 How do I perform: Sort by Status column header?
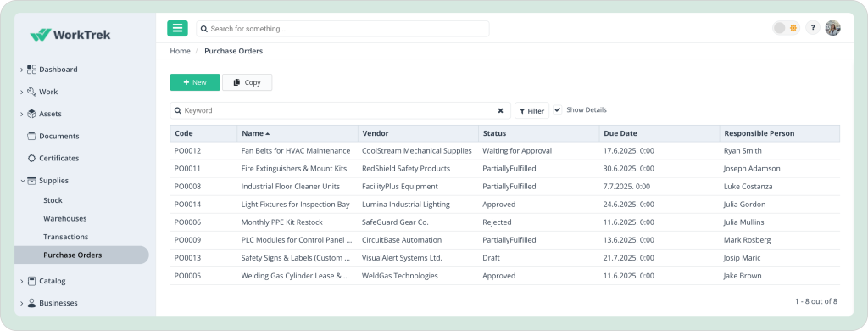539,133
